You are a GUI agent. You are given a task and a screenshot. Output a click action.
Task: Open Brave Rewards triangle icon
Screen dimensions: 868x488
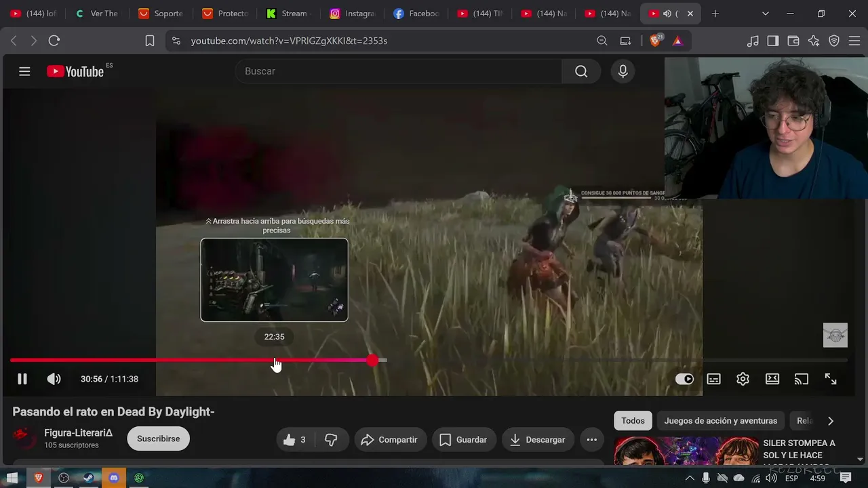(677, 41)
